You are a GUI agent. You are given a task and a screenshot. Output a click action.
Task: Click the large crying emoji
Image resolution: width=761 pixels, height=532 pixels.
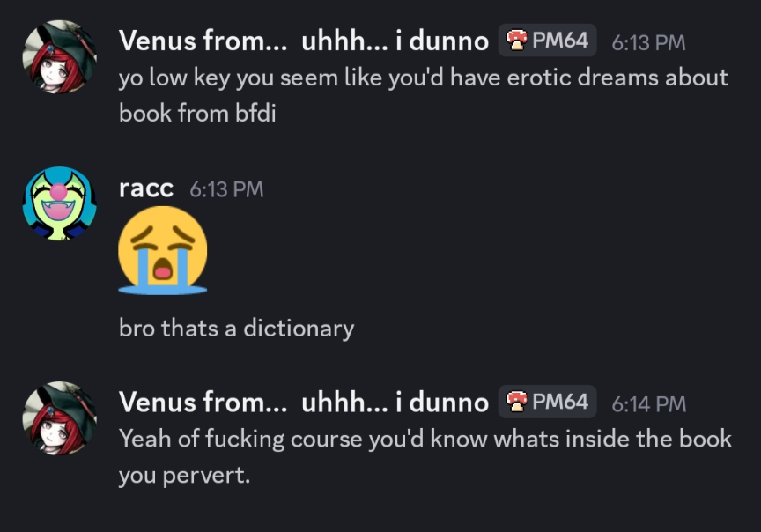tap(163, 249)
